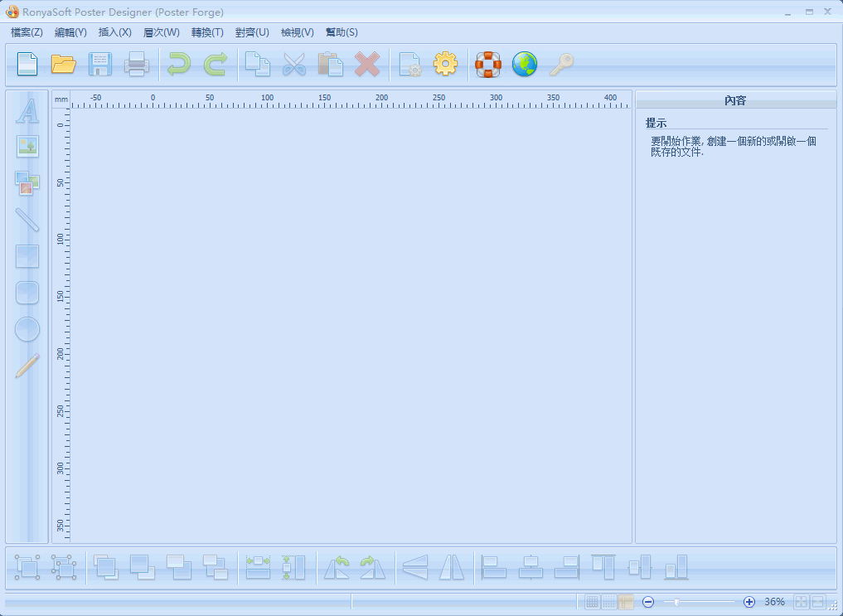Open the website via the globe icon

coord(525,64)
